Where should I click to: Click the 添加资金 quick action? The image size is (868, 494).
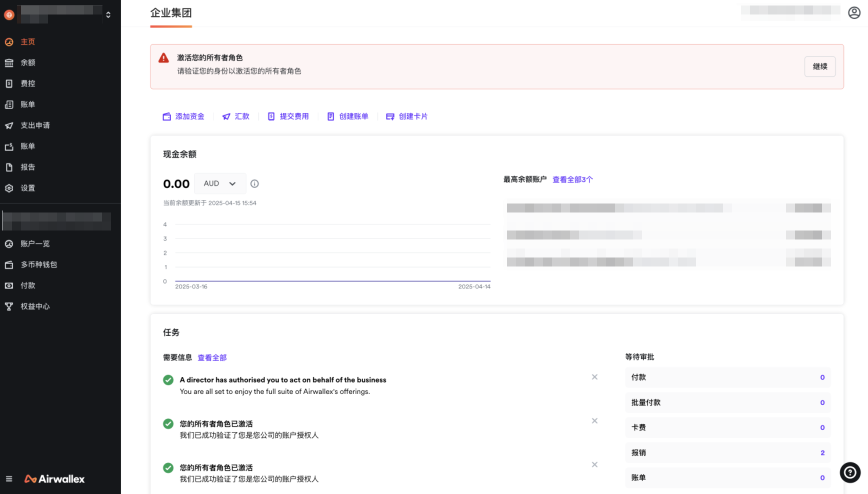[x=183, y=116]
